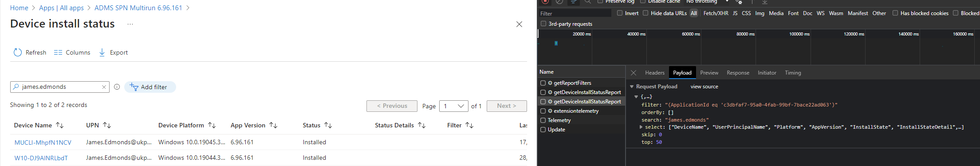Expand the select array in payload
The height and width of the screenshot is (166, 980).
tap(641, 127)
